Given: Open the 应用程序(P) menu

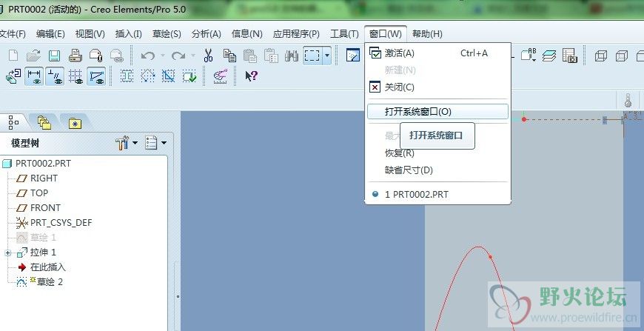Looking at the screenshot, I should pyautogui.click(x=296, y=34).
